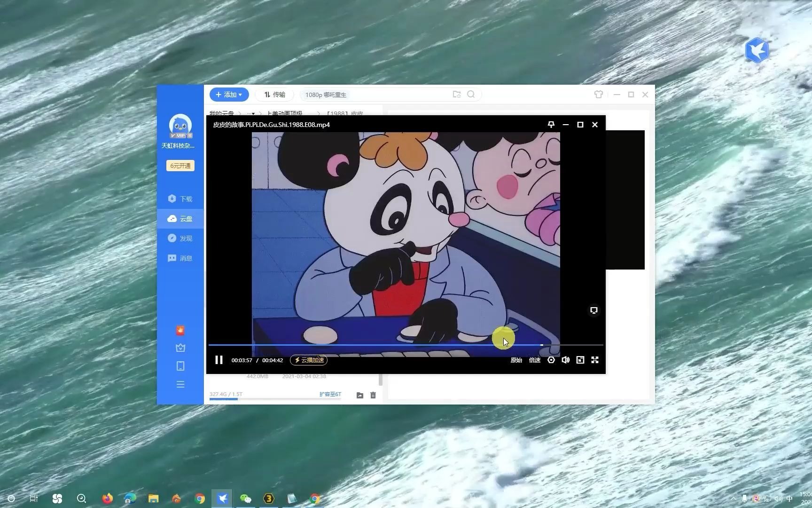Switch to the 下载 download section
This screenshot has width=812, height=508.
coord(180,199)
